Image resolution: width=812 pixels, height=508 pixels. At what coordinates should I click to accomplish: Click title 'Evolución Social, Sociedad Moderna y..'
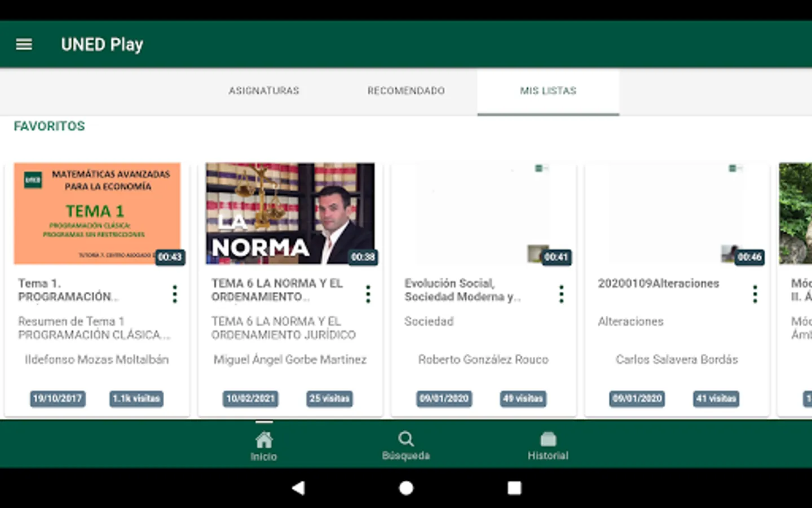(462, 290)
